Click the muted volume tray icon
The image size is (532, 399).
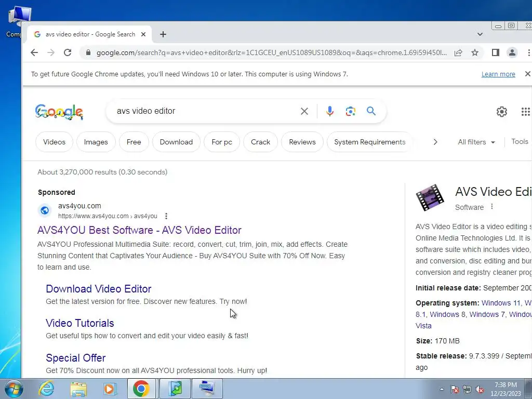click(x=480, y=389)
